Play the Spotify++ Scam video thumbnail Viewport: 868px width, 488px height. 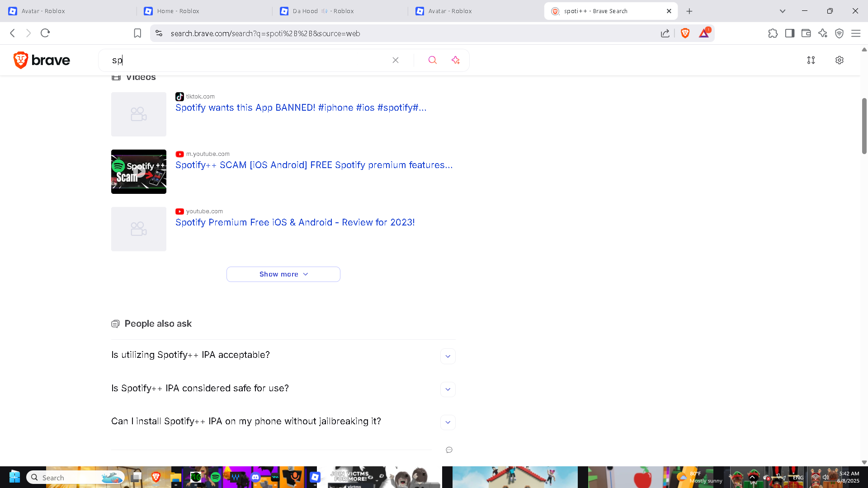(139, 172)
